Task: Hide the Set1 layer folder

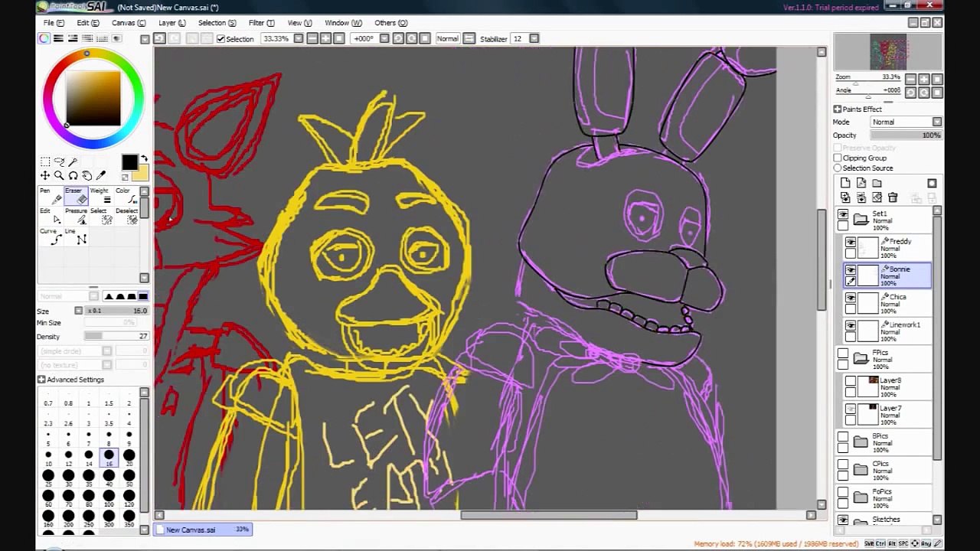Action: click(x=843, y=215)
